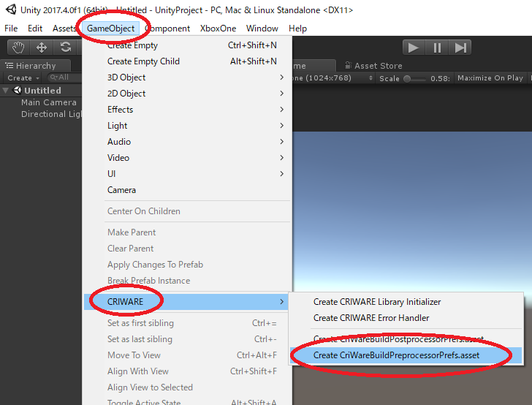Viewport: 532px width, 405px height.
Task: Click Center On Children menu item
Action: point(187,211)
